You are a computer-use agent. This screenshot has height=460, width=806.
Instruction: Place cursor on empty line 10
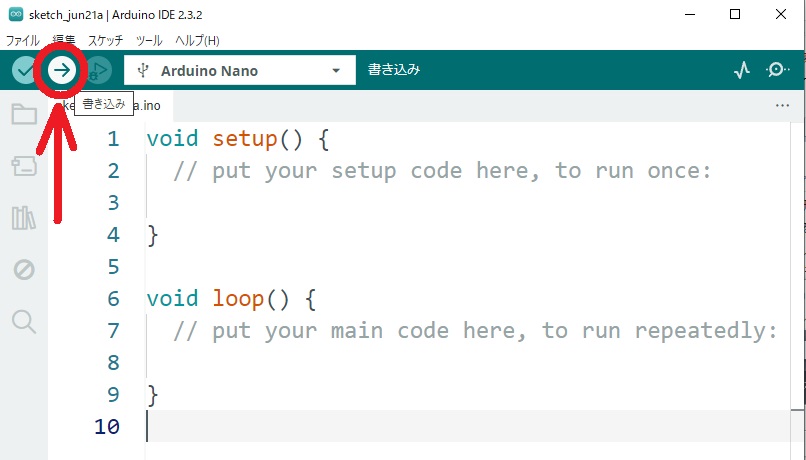coord(468,426)
